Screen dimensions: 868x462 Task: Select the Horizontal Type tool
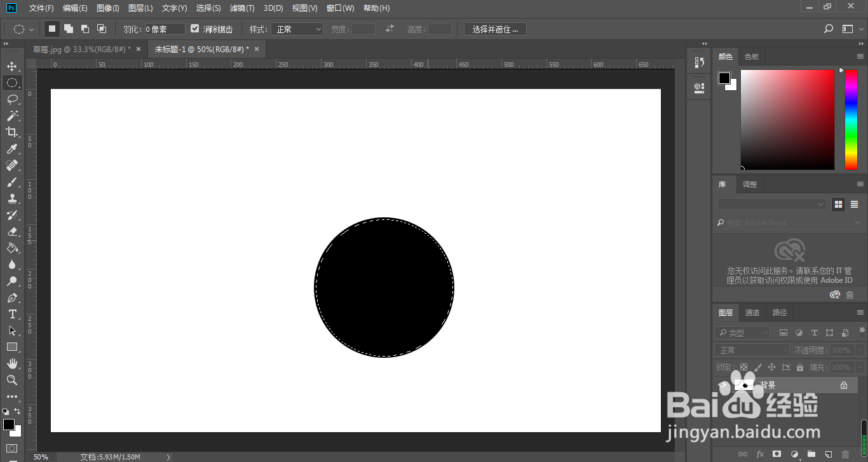(11, 314)
